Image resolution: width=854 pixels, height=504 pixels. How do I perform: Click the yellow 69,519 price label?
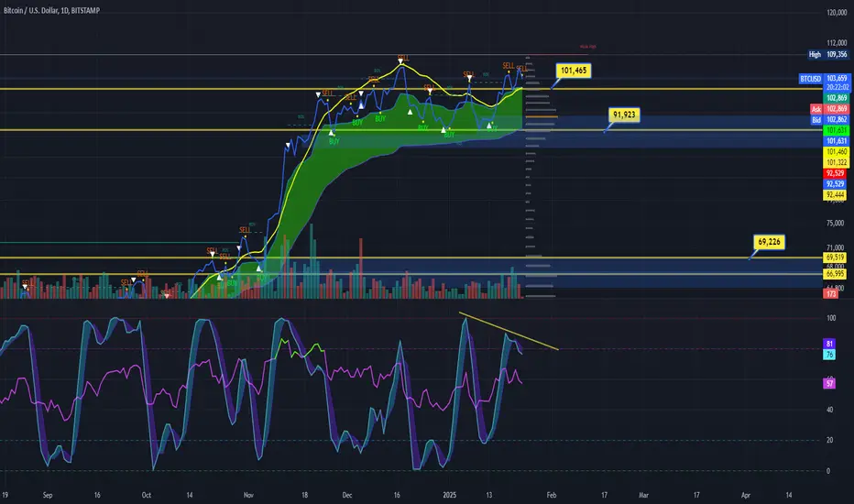835,257
